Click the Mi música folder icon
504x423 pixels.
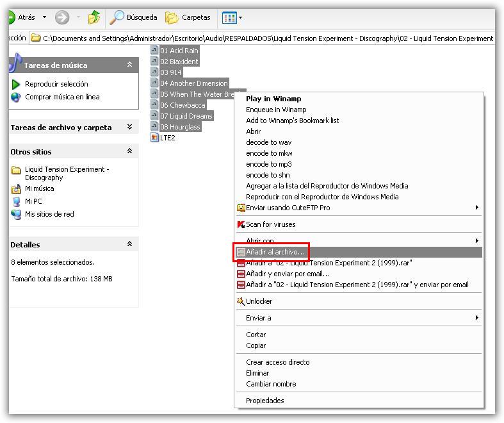click(16, 189)
